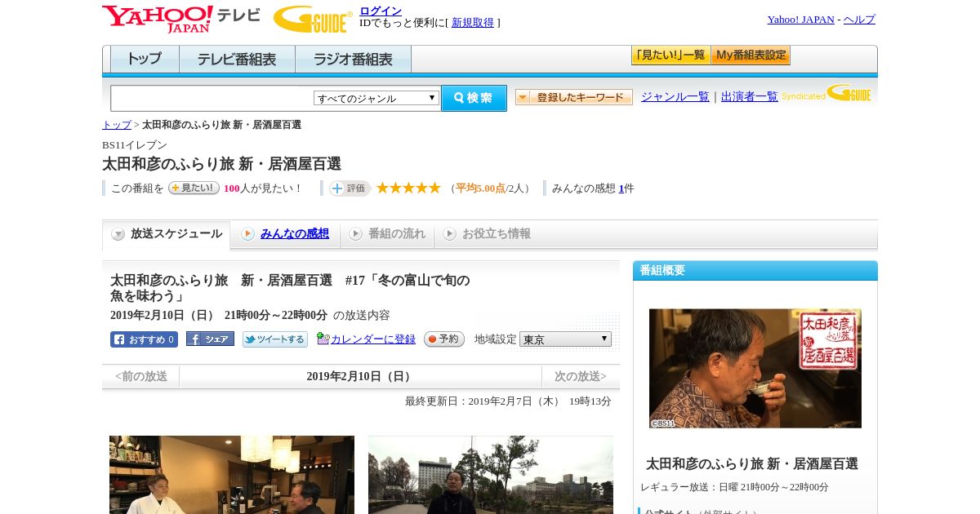Click the G-GUIDE logo in header
Image resolution: width=980 pixels, height=514 pixels.
coord(313,19)
